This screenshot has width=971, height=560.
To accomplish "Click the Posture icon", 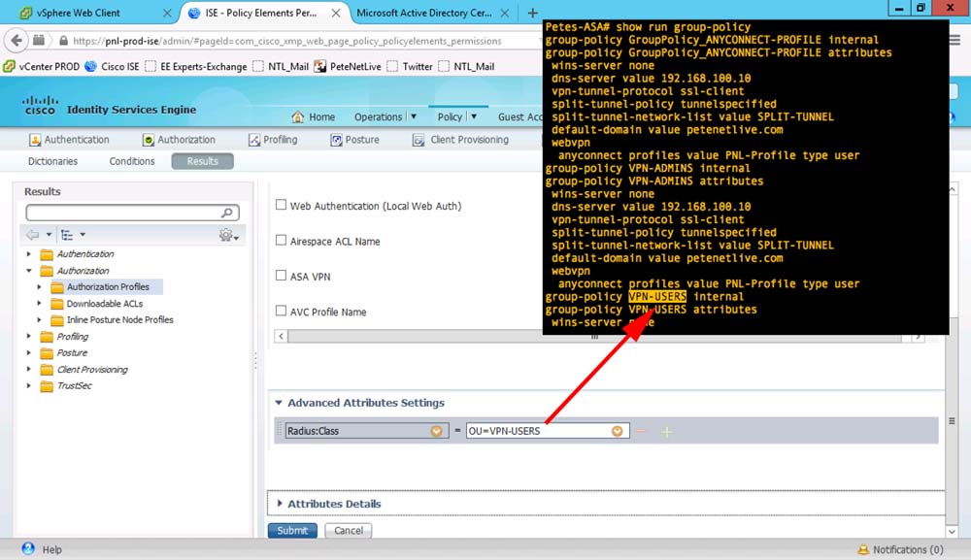I will click(336, 140).
